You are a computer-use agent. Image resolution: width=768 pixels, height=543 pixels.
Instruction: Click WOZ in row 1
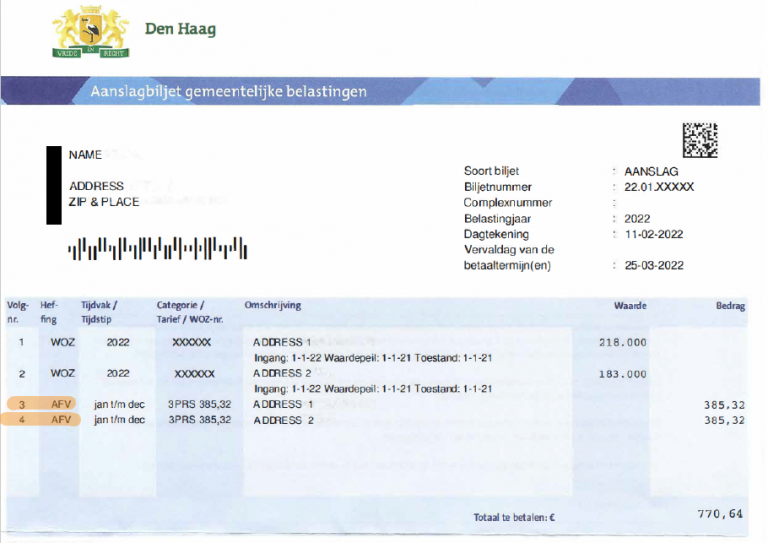(63, 342)
